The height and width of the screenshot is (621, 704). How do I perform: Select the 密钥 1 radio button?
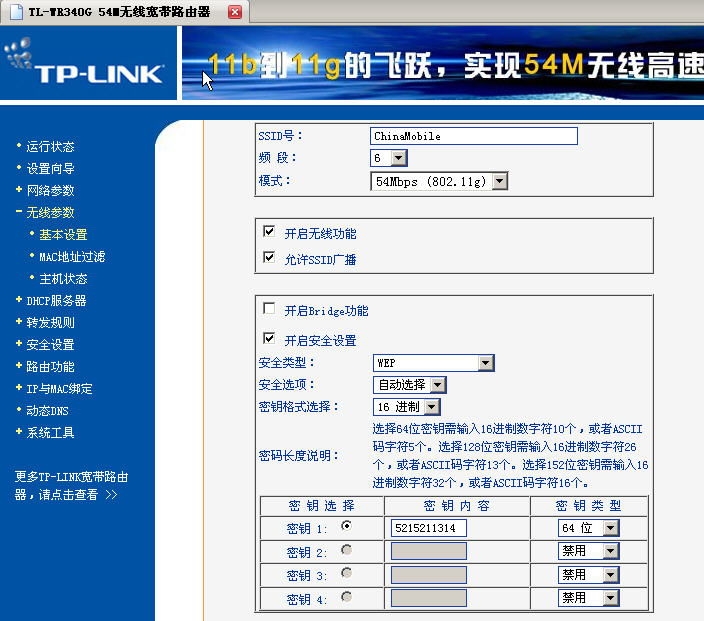tap(346, 525)
